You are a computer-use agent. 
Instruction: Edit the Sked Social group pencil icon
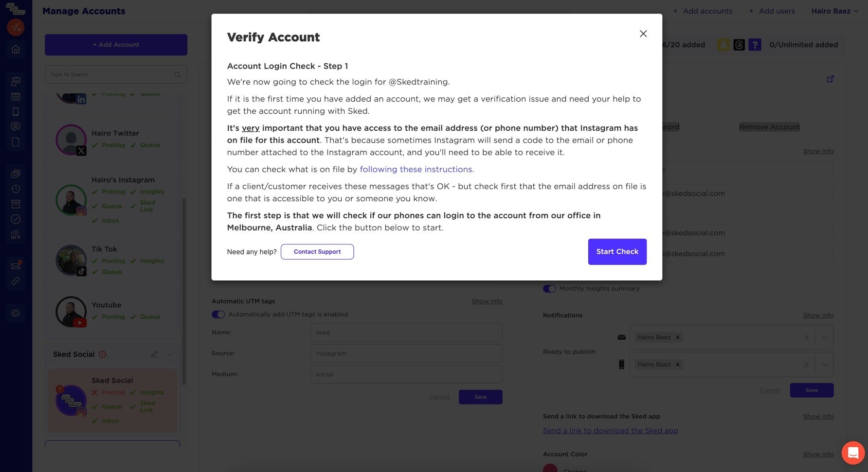(154, 354)
